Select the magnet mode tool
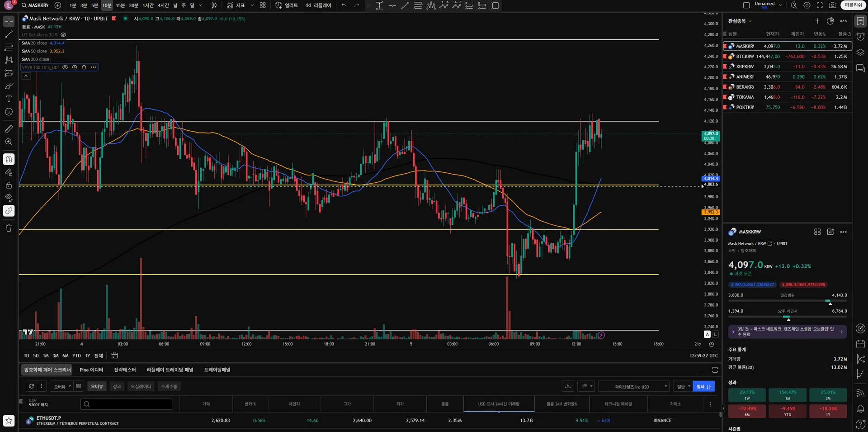This screenshot has width=868, height=432. point(9,159)
